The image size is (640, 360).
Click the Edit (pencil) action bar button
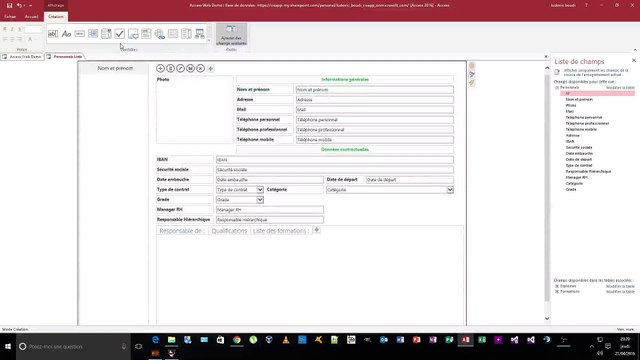pos(180,69)
